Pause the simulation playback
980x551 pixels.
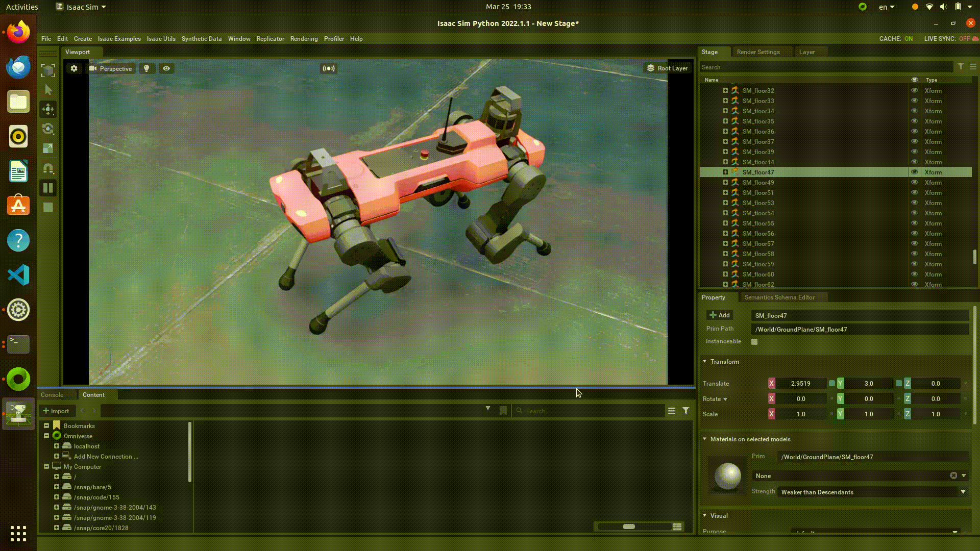tap(48, 188)
